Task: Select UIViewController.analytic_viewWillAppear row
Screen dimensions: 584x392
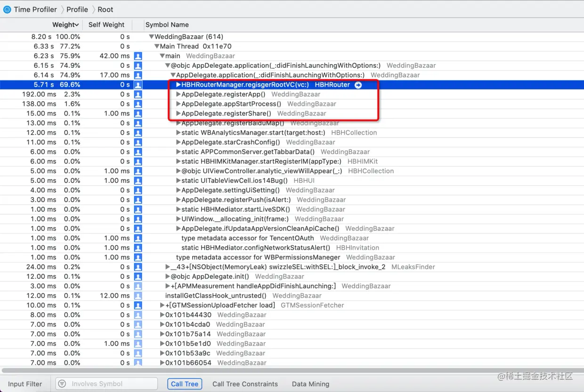Action: 292,171
